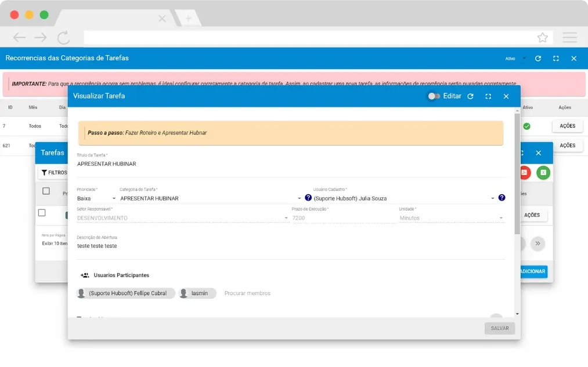Image resolution: width=588 pixels, height=367 pixels.
Task: Toggle the Editar switch in Visualizar Tarefa
Action: tap(434, 96)
